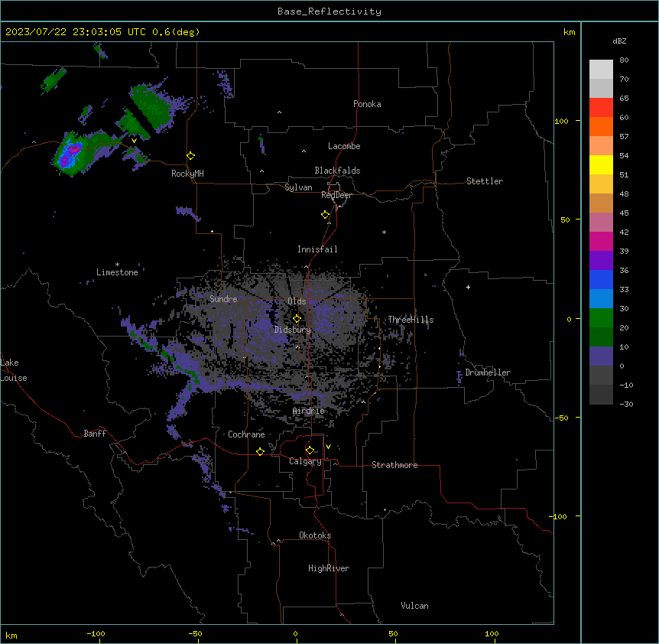Click the Calgary city label
659x644 pixels.
(305, 461)
